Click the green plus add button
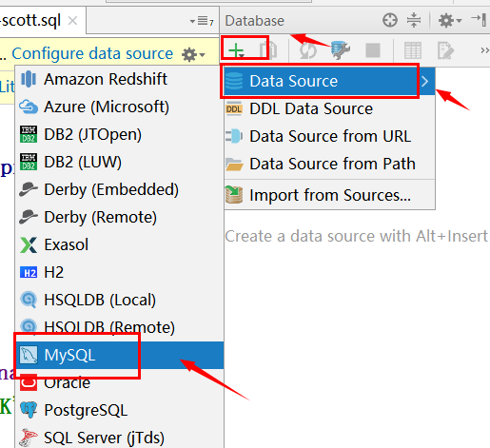490x448 pixels. point(236,50)
